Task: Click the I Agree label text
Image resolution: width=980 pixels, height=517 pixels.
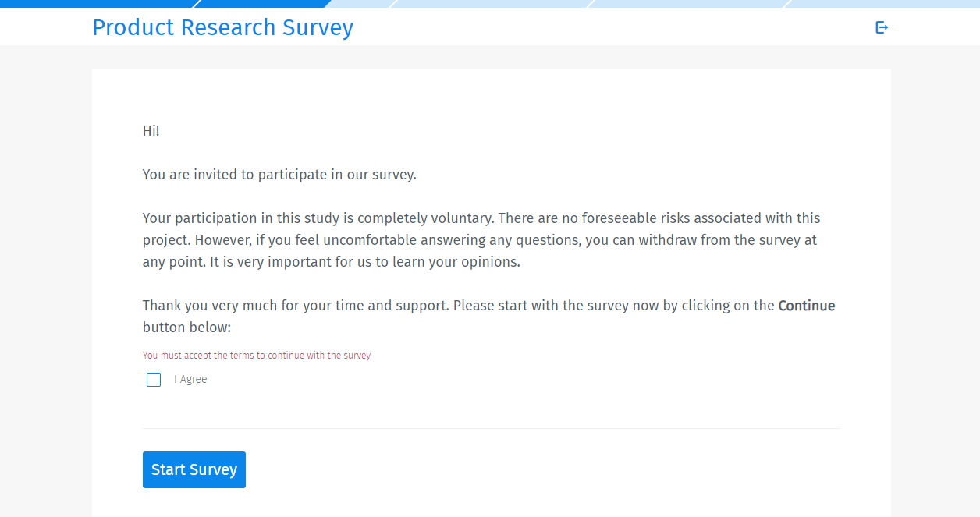Action: (x=190, y=379)
